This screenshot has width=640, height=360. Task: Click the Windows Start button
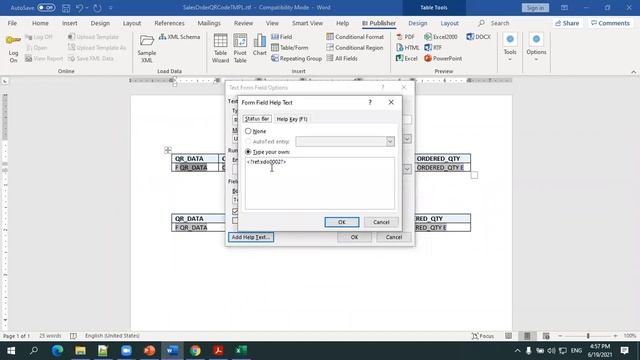pos(11,351)
